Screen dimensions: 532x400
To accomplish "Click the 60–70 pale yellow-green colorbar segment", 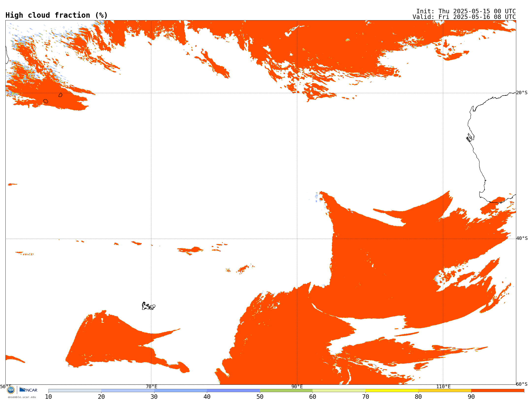I will pyautogui.click(x=339, y=391).
